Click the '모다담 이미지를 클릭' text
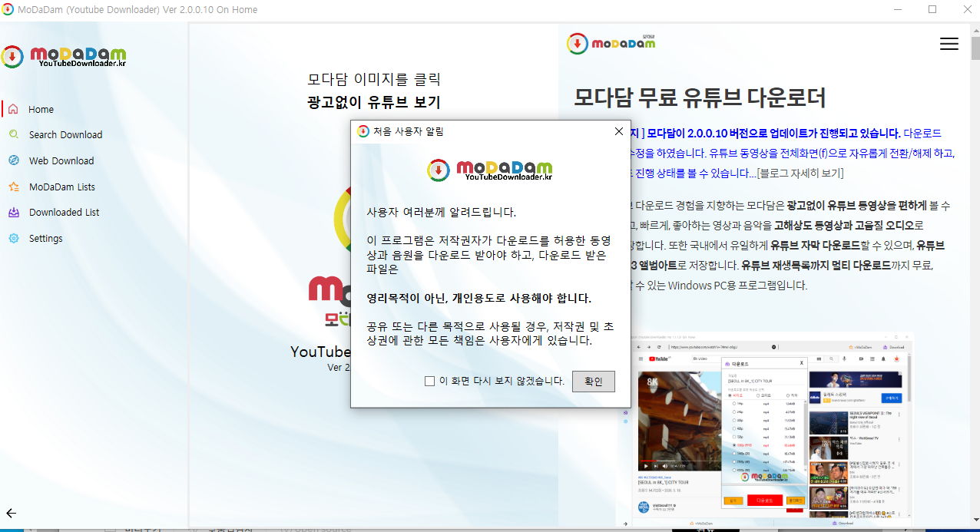 coord(374,79)
